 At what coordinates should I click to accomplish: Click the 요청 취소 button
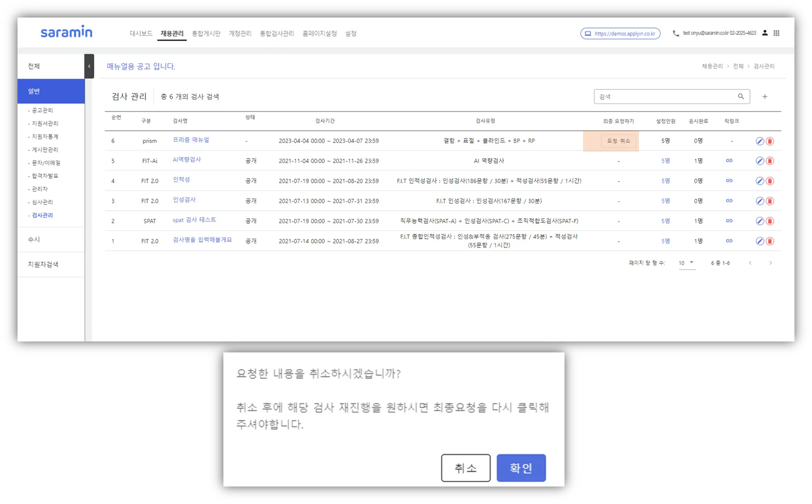(x=619, y=141)
